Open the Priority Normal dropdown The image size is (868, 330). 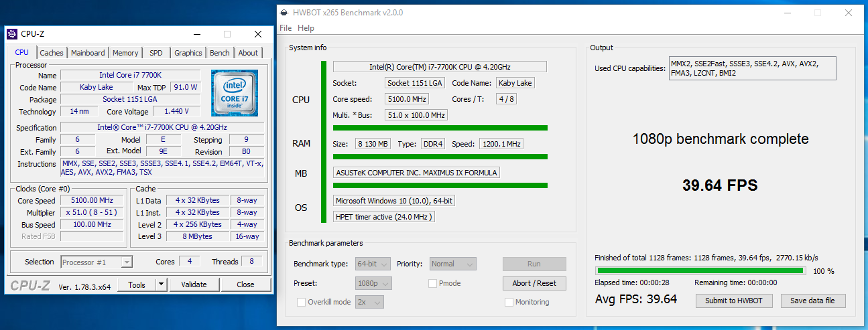[x=453, y=264]
